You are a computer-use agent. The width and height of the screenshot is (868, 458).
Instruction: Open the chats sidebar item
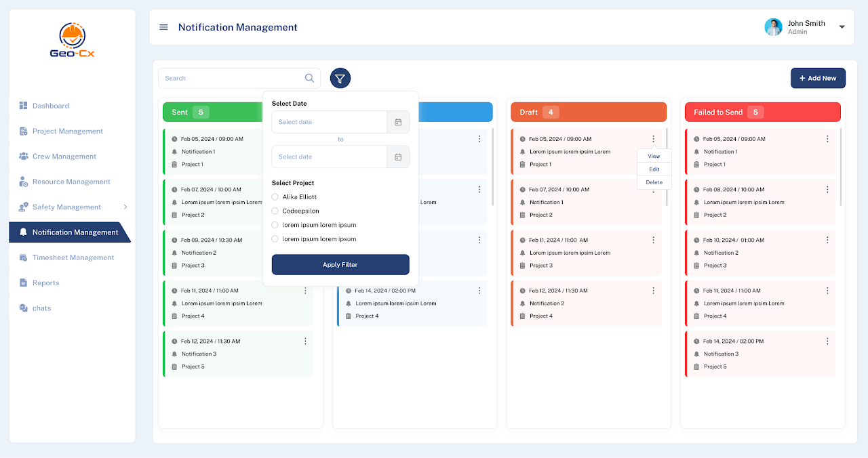(x=41, y=308)
